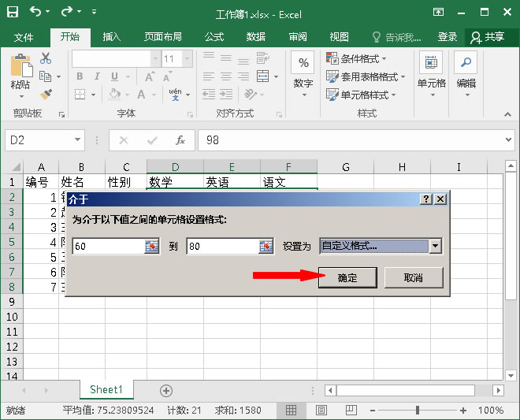Image resolution: width=520 pixels, height=420 pixels.
Task: Switch to the 视图 tab
Action: pyautogui.click(x=339, y=37)
